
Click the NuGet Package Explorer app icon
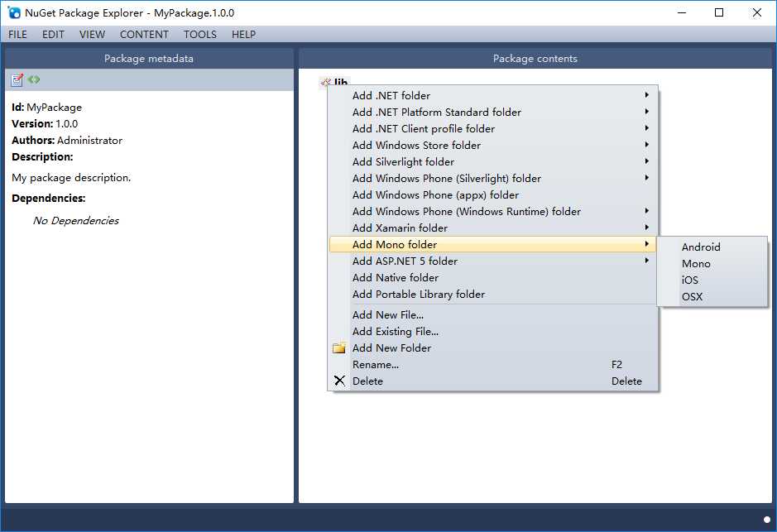coord(14,12)
